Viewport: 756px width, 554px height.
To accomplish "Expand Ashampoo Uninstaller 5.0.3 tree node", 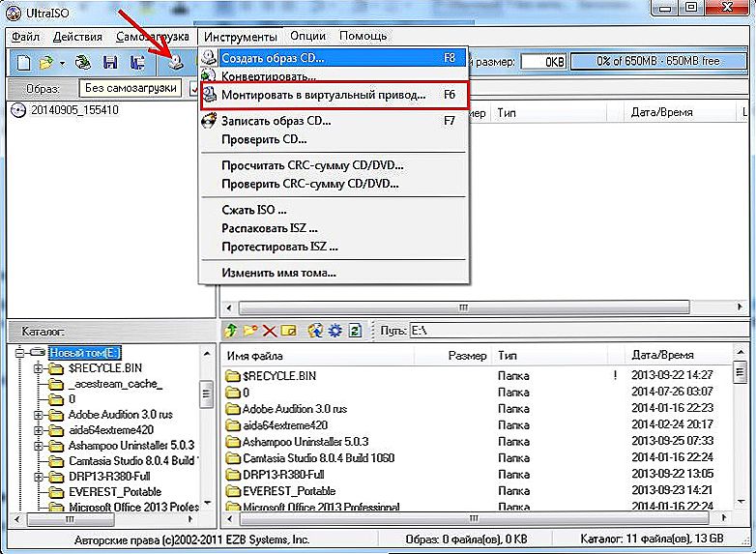I will pyautogui.click(x=39, y=446).
